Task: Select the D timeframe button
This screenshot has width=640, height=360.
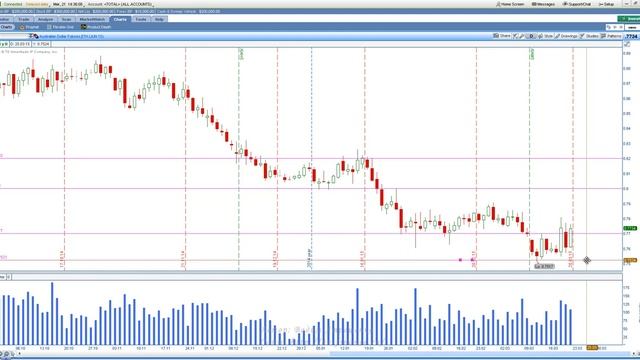Action: [x=531, y=36]
